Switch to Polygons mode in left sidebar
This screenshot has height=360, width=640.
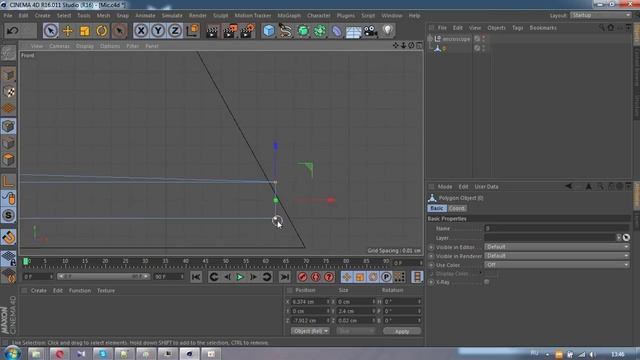pyautogui.click(x=8, y=160)
